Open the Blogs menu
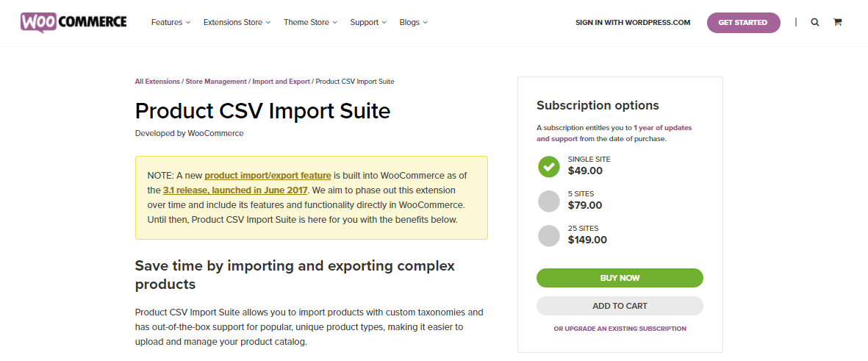The height and width of the screenshot is (361, 868). click(x=414, y=23)
